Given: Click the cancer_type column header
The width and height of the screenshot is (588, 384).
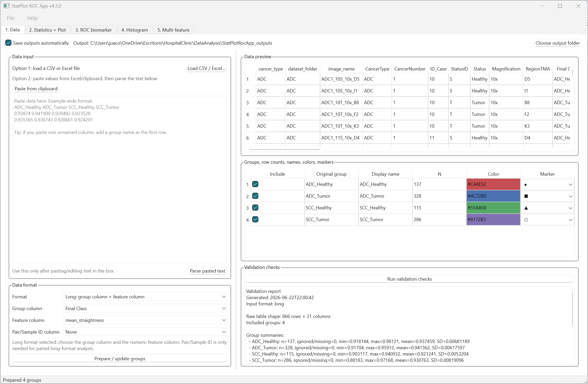Looking at the screenshot, I should coord(271,69).
